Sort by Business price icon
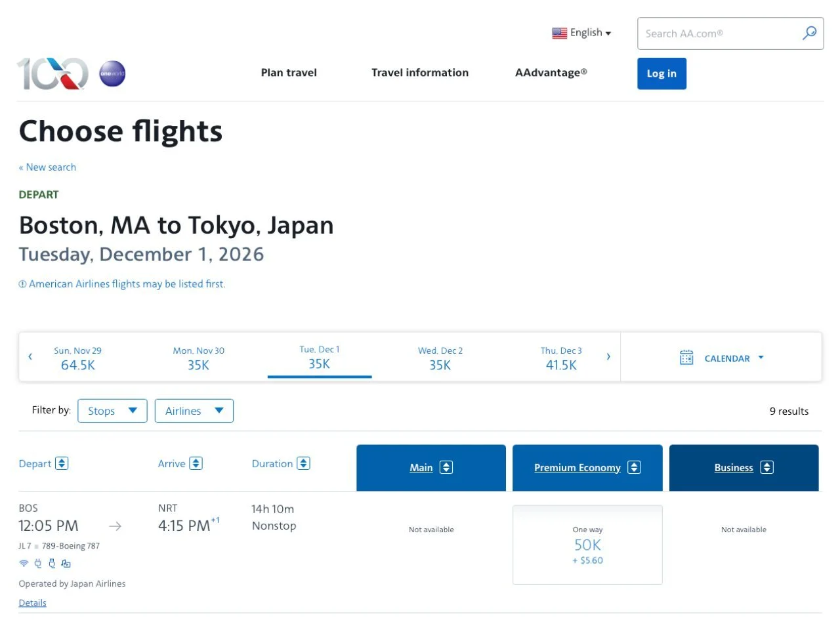This screenshot has width=840, height=630. [x=766, y=467]
